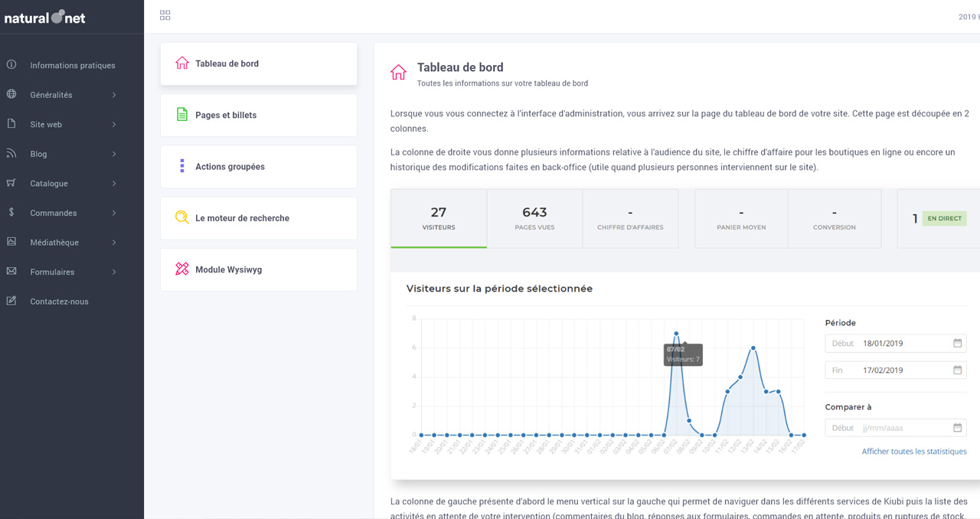Open the Module Wysiwyg section

(x=259, y=269)
